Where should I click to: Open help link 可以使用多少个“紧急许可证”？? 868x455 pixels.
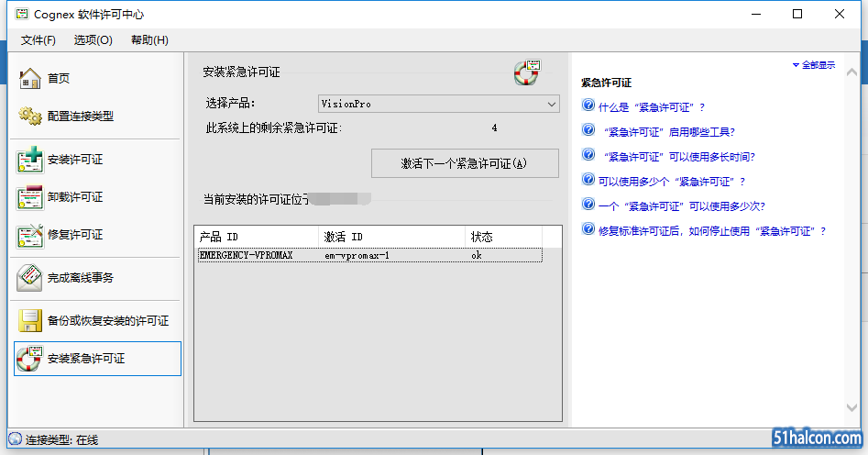[672, 182]
